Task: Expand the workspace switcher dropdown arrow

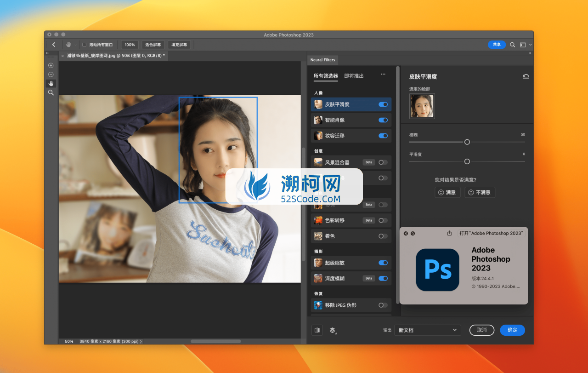Action: (x=531, y=45)
